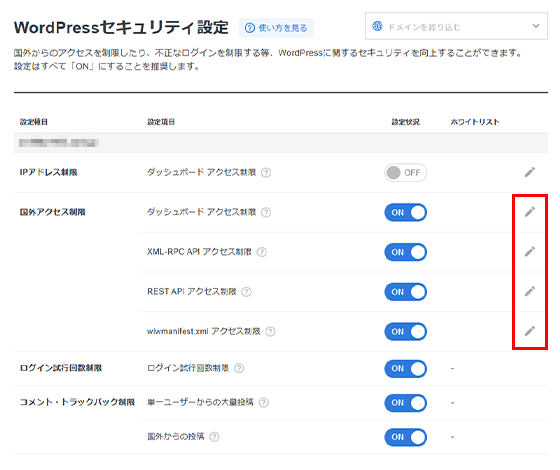Toggle 国外からの投稿 switch

pos(405,437)
